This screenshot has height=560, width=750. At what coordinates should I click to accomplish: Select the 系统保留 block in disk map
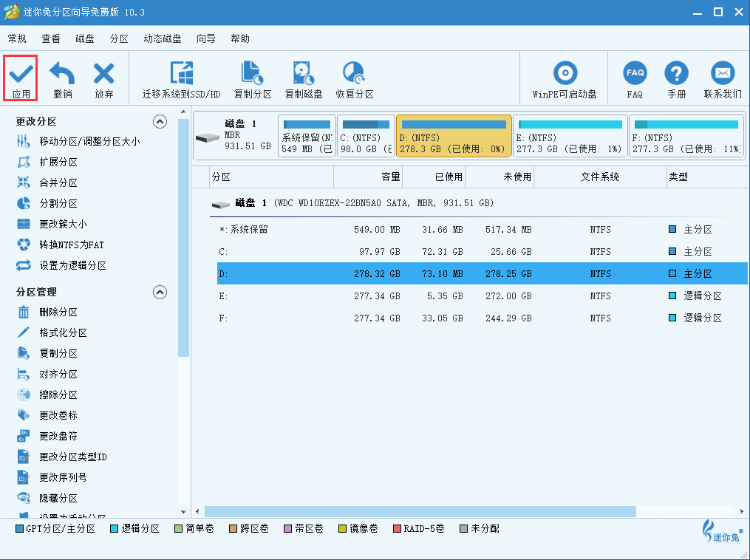pos(307,136)
